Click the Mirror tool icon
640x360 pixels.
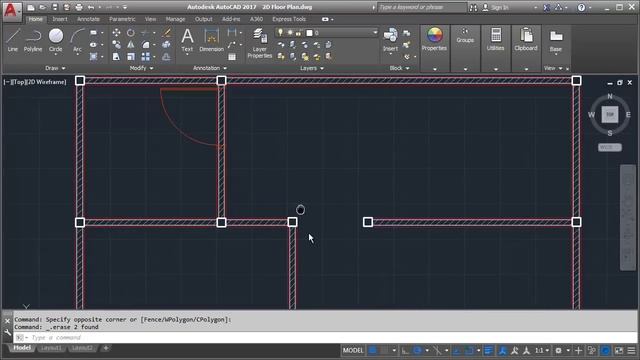(x=131, y=44)
